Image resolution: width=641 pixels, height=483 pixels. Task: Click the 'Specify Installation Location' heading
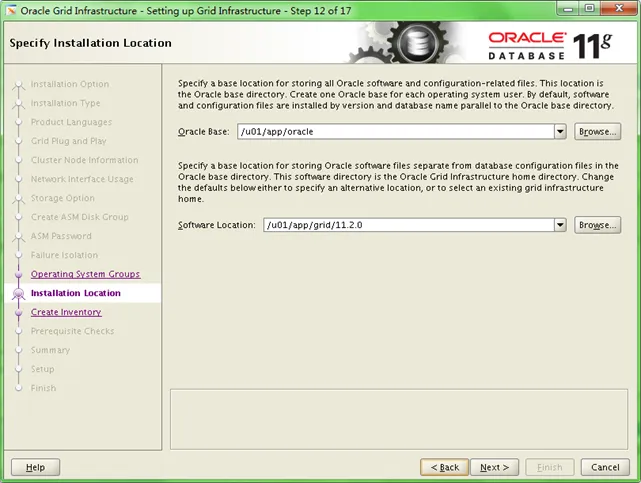tap(90, 43)
